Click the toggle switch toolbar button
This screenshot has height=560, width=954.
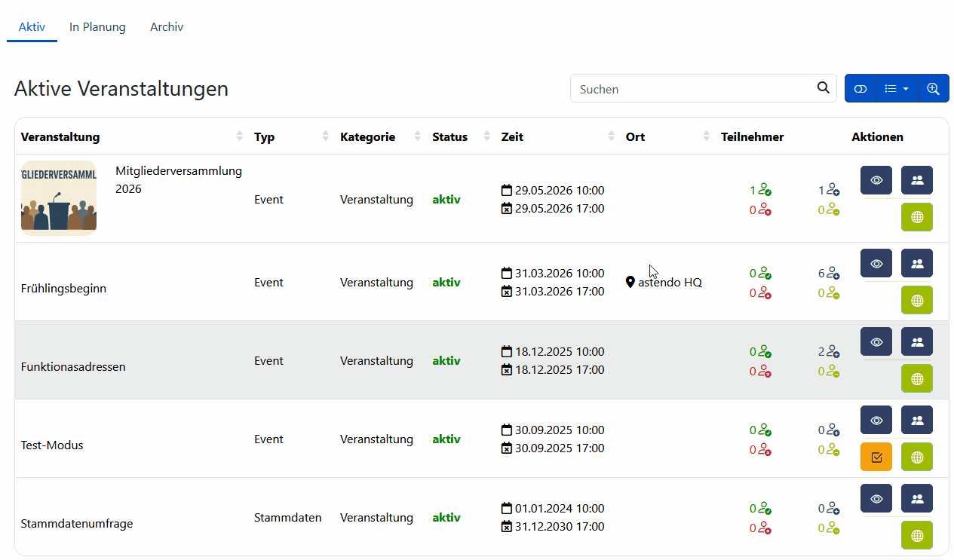coord(860,88)
